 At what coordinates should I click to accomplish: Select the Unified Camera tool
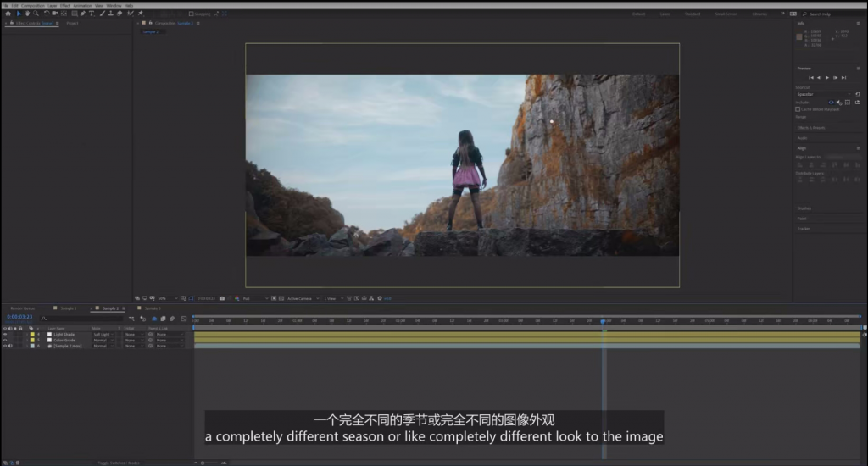tap(55, 14)
